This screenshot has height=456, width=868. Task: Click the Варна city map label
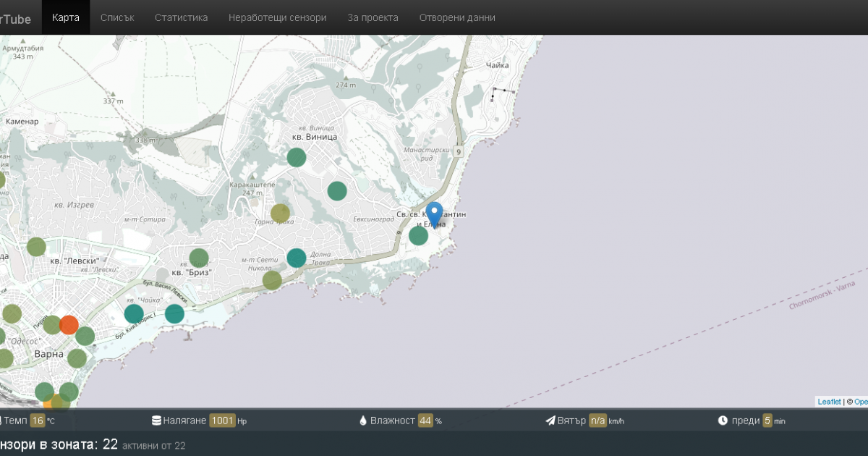pos(50,354)
